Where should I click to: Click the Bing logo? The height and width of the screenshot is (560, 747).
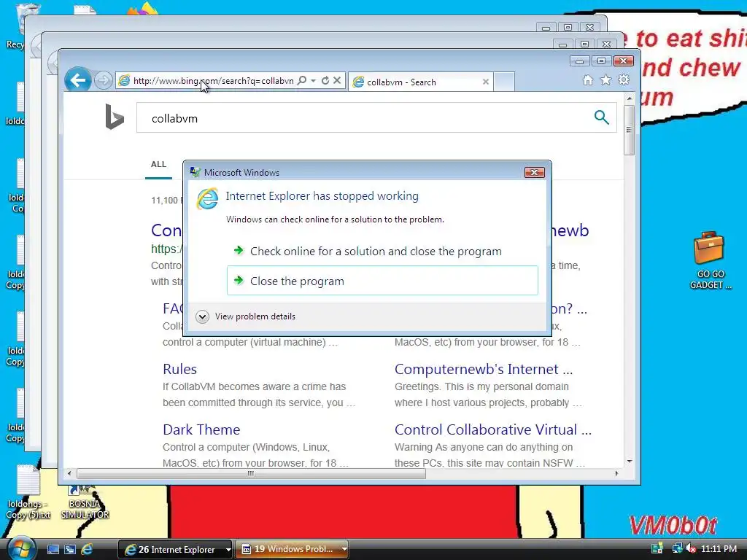point(115,117)
